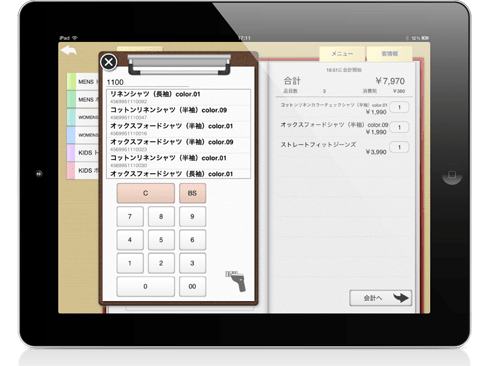490x366 pixels.
Task: Tap the barcode scanner gun icon
Action: tap(236, 281)
